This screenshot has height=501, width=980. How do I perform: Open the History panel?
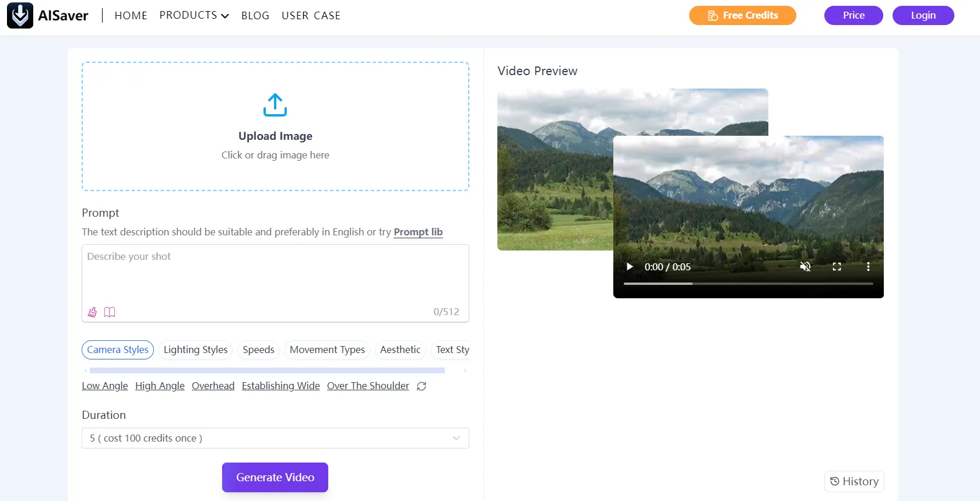(854, 481)
